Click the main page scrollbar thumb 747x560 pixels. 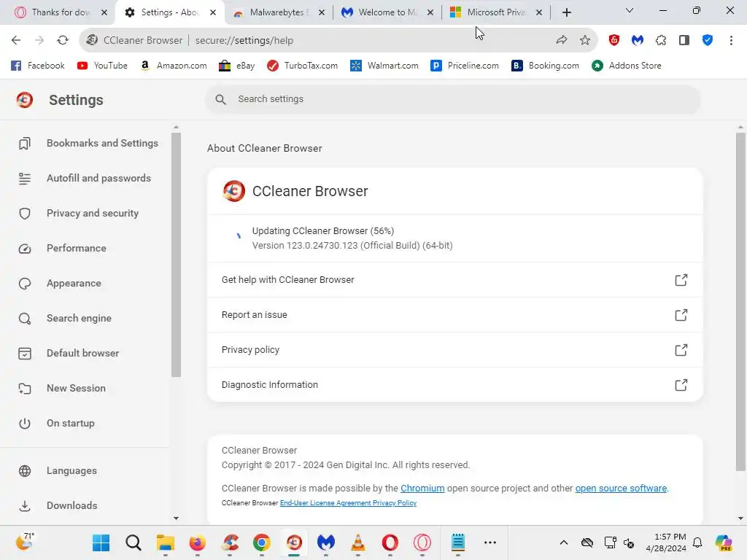click(740, 301)
